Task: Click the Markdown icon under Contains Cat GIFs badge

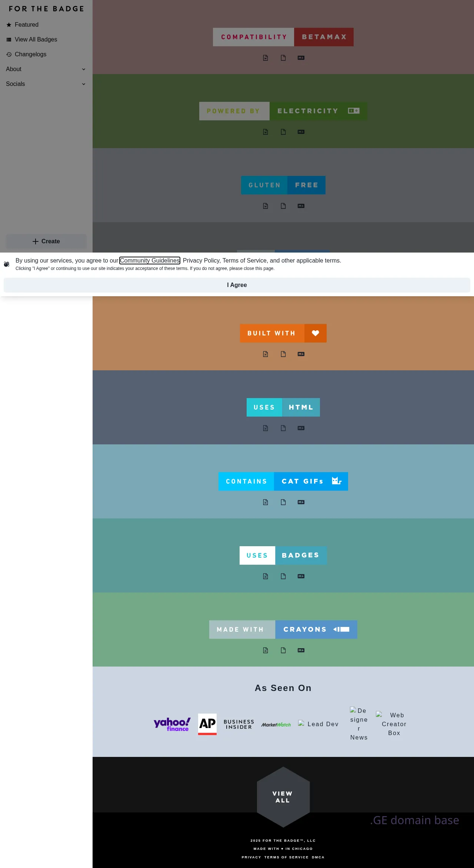Action: point(301,502)
